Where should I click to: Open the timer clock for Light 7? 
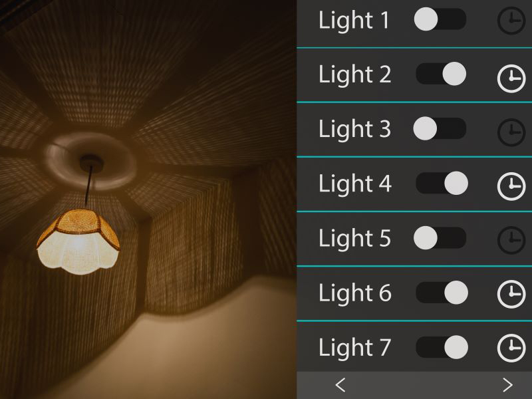[511, 348]
